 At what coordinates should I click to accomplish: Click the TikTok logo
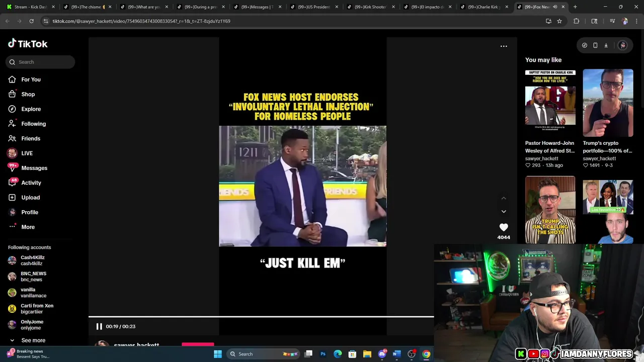click(x=28, y=44)
